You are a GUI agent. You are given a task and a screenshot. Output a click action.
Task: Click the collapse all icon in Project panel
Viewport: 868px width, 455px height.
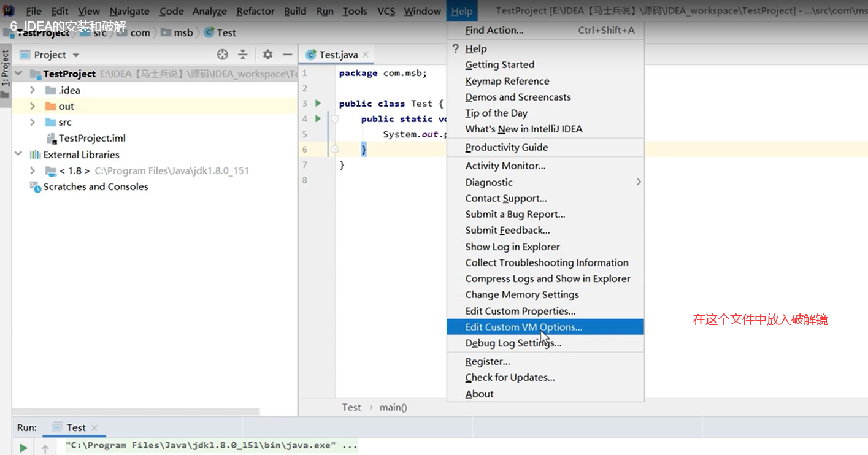coord(243,55)
